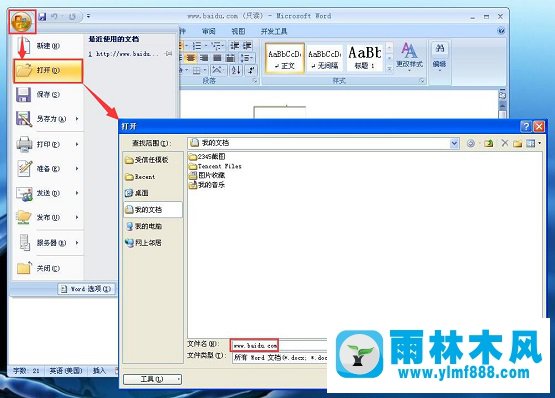Pin the recent baidu document to the list
The height and width of the screenshot is (398, 555).
[168, 54]
